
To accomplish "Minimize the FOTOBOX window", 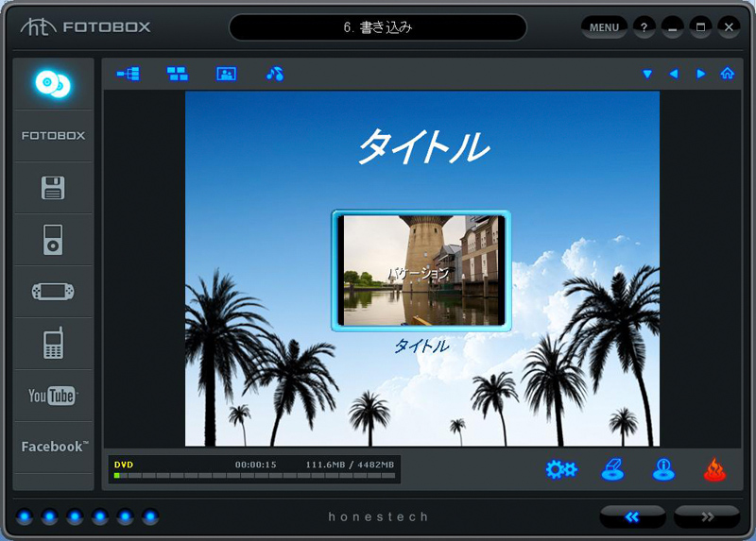I will click(673, 27).
